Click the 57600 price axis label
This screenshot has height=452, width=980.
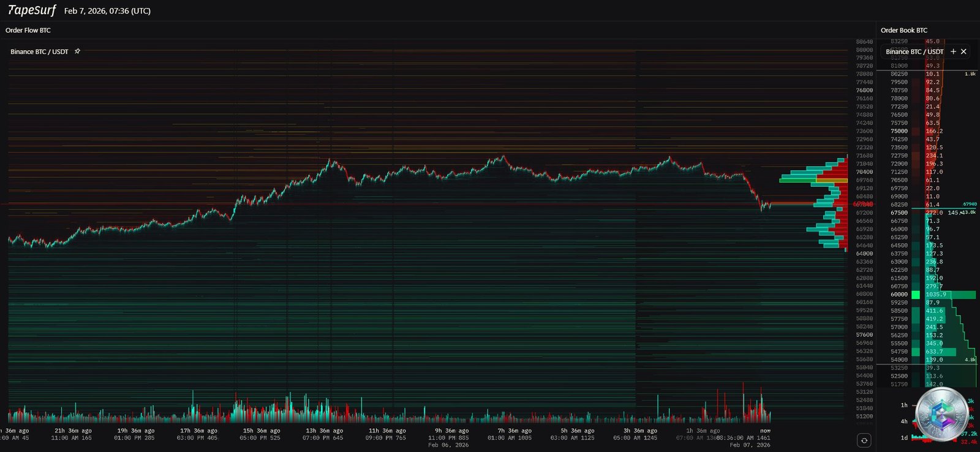coord(864,335)
